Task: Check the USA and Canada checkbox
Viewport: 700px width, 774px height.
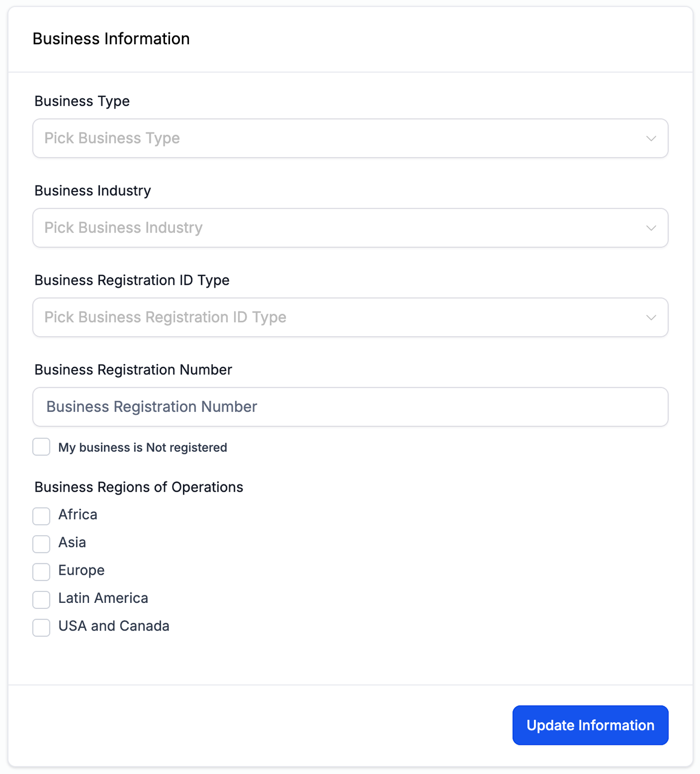Action: click(41, 627)
